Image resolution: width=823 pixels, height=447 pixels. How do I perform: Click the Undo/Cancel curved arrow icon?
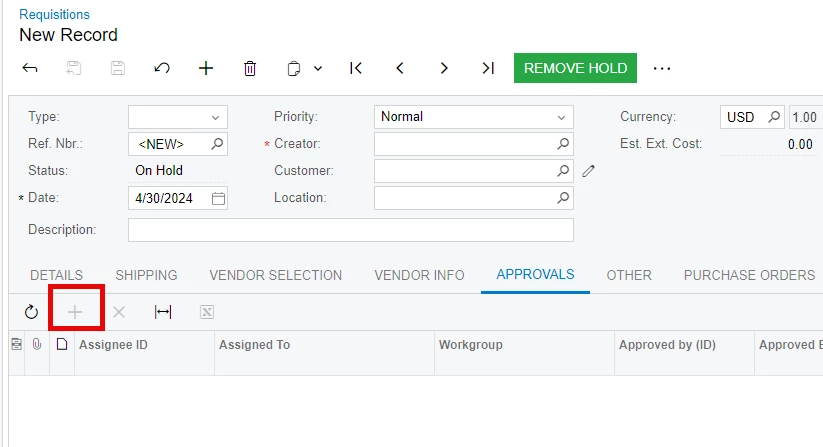162,68
